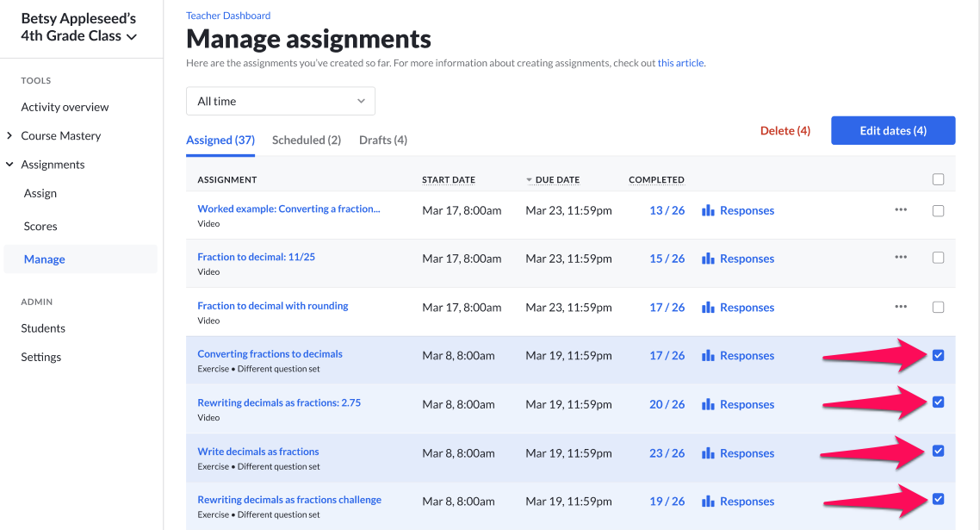
Task: View Responses for Worked example video assignment
Action: pos(746,209)
